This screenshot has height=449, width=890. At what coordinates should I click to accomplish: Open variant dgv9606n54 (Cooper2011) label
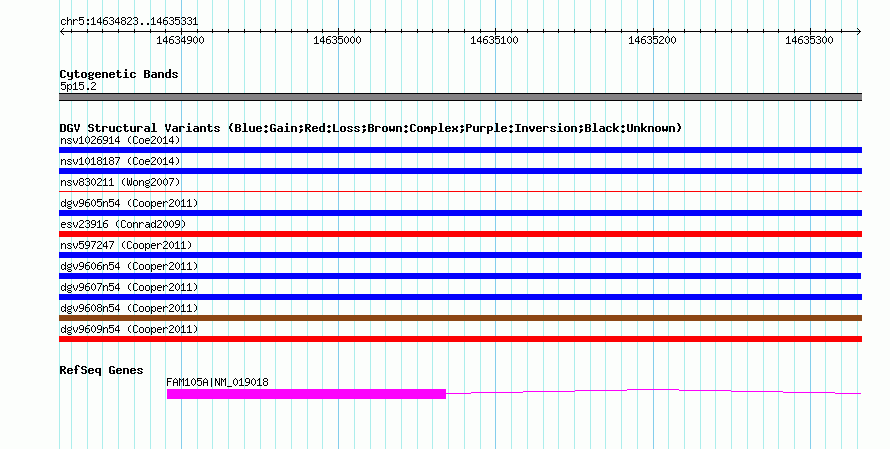[x=129, y=266]
